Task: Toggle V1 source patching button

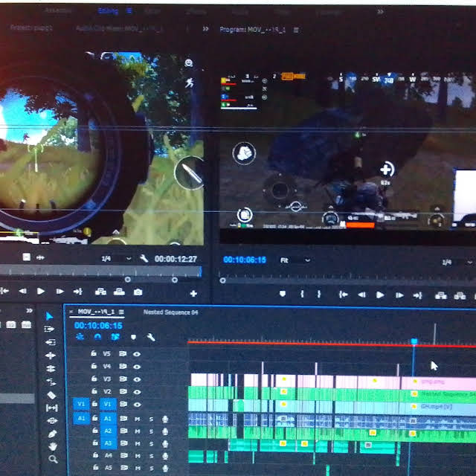Action: (81, 404)
